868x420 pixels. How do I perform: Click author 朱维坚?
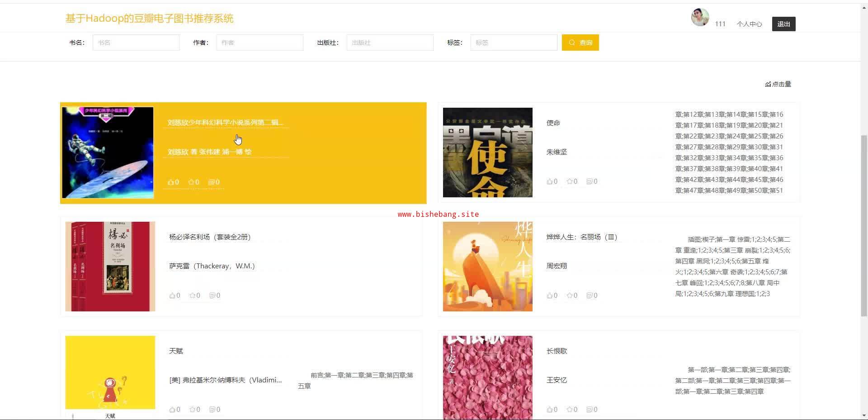[557, 152]
